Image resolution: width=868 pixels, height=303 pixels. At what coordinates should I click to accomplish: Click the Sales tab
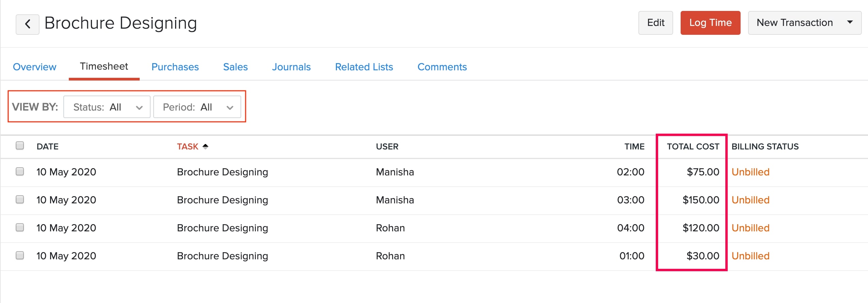click(x=235, y=67)
